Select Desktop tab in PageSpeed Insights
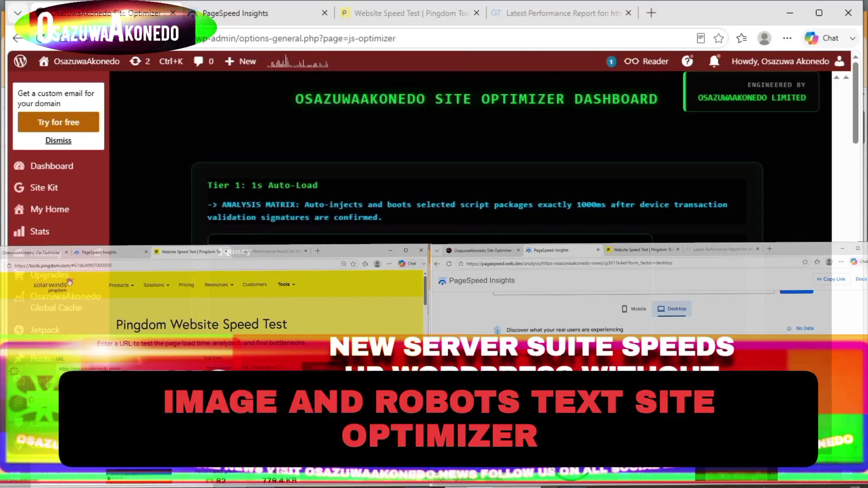The width and height of the screenshot is (868, 488). (672, 309)
